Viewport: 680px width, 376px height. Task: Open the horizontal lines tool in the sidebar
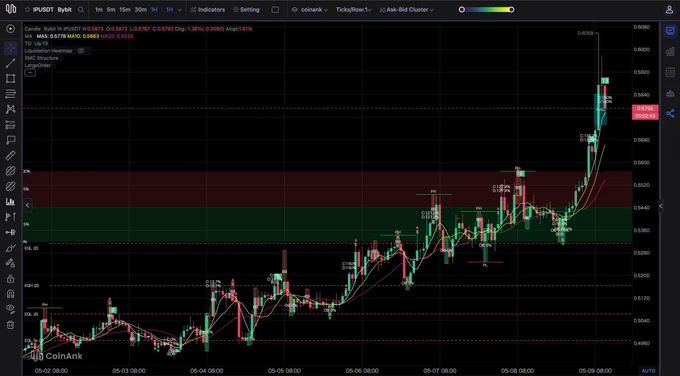coord(10,94)
